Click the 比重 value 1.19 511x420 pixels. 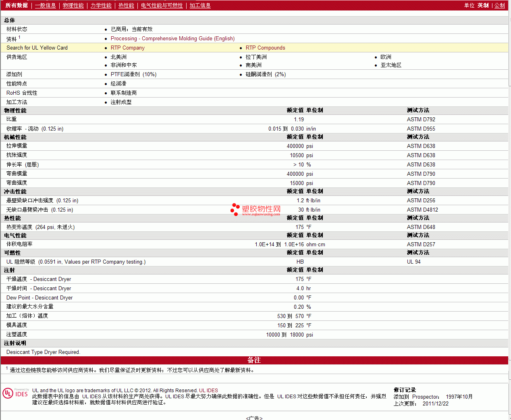[299, 119]
